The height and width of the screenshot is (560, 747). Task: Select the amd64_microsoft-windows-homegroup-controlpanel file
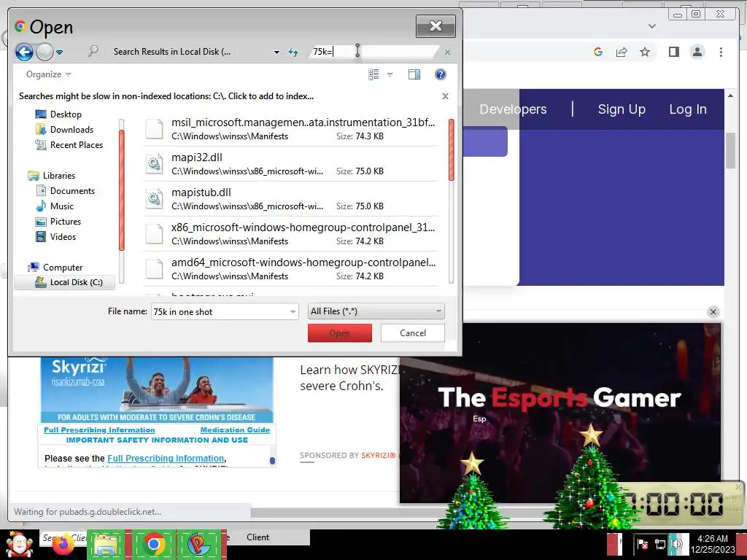pyautogui.click(x=290, y=268)
